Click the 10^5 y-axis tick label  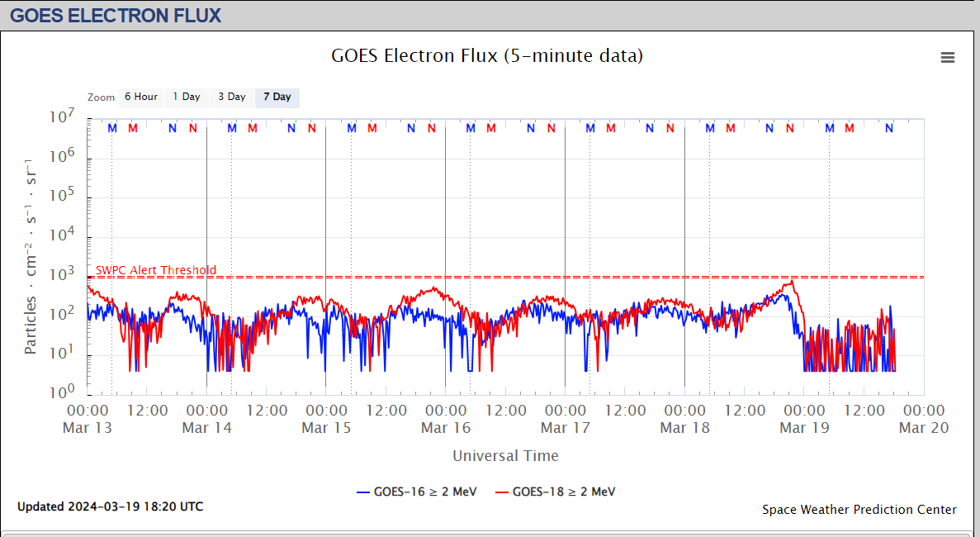62,194
